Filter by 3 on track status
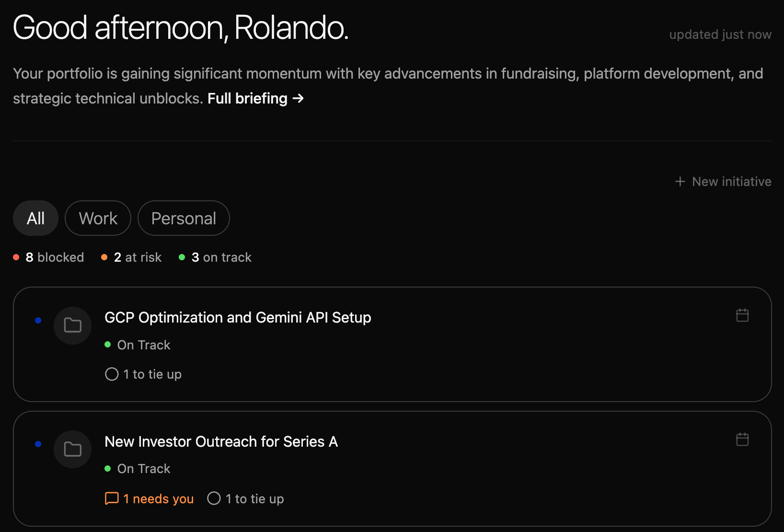Image resolution: width=784 pixels, height=532 pixels. pos(215,257)
